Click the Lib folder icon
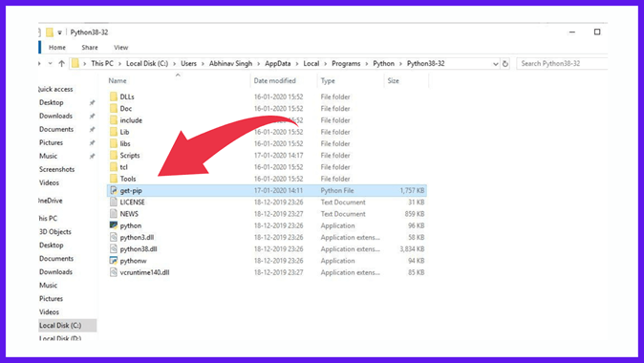 [x=114, y=132]
